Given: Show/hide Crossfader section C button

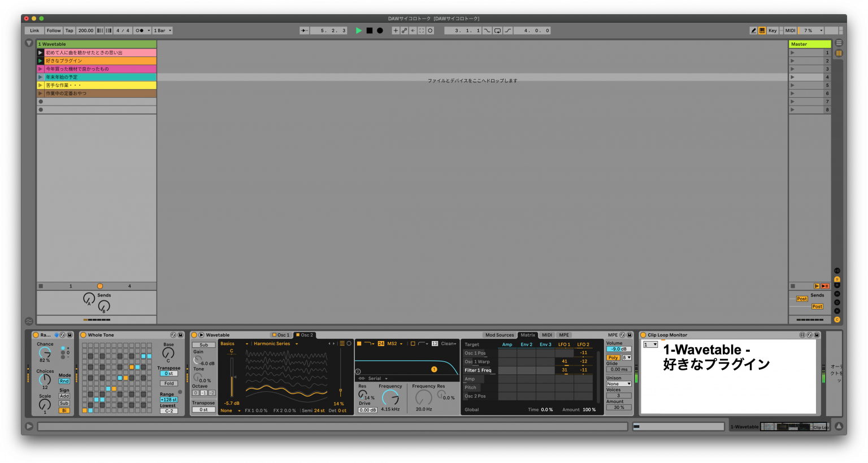Looking at the screenshot, I should [x=837, y=320].
